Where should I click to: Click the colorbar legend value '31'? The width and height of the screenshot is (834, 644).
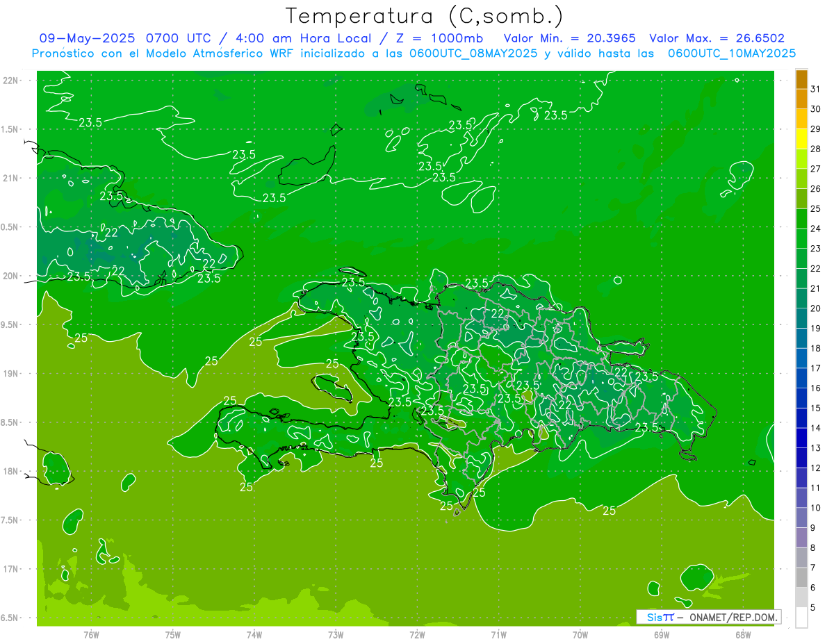pos(816,89)
